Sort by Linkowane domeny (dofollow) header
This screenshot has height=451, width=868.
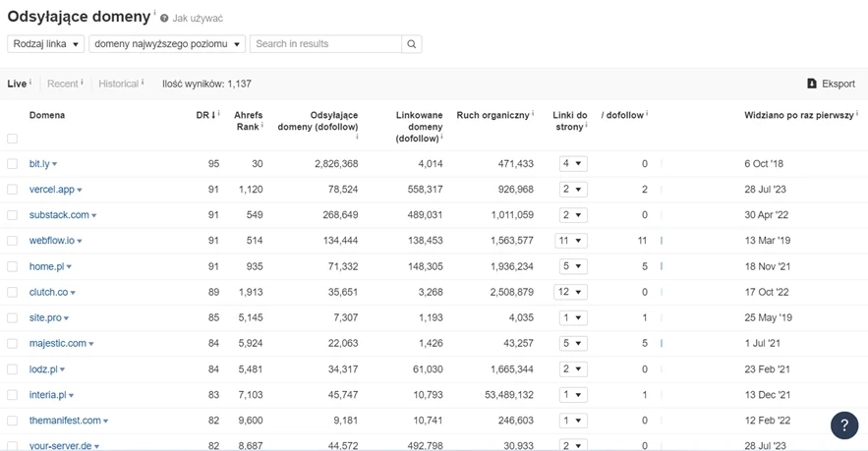click(419, 127)
